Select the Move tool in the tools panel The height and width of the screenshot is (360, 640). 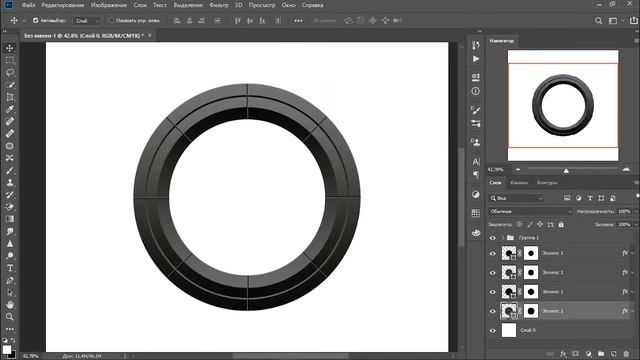click(x=10, y=48)
